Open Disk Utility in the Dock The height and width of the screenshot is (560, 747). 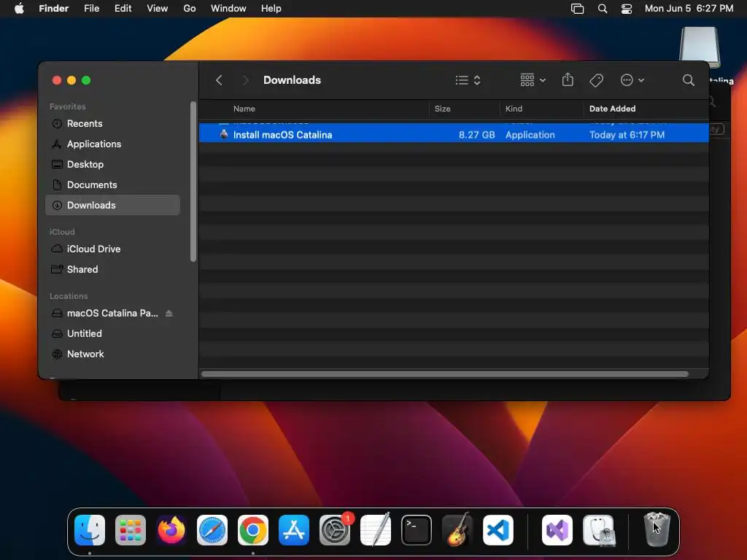tap(599, 530)
